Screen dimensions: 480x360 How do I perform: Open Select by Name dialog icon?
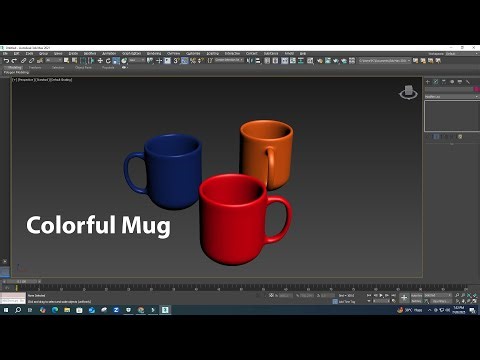(74, 61)
